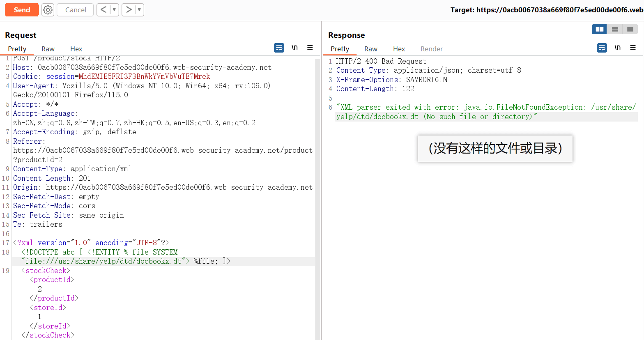Click the Referer header line

[x=163, y=150]
